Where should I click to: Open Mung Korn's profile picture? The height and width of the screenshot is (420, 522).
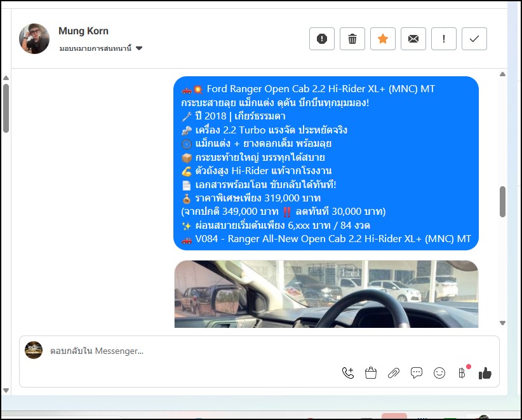pos(34,39)
